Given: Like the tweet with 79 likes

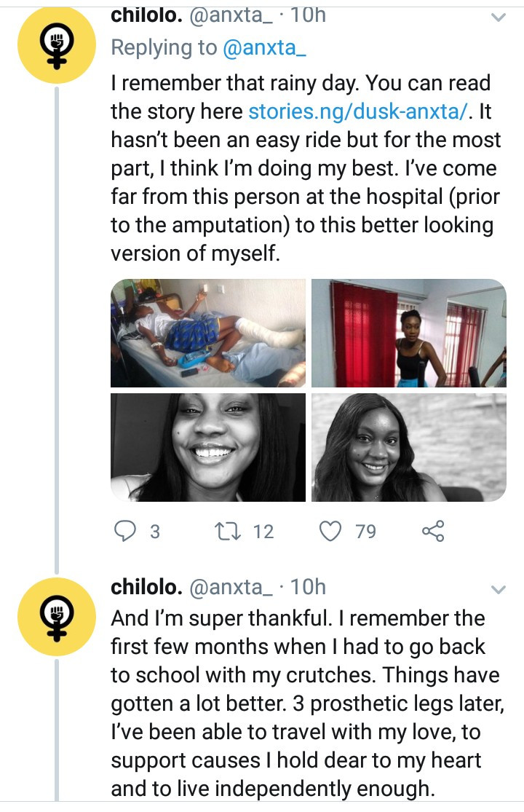Looking at the screenshot, I should [332, 532].
